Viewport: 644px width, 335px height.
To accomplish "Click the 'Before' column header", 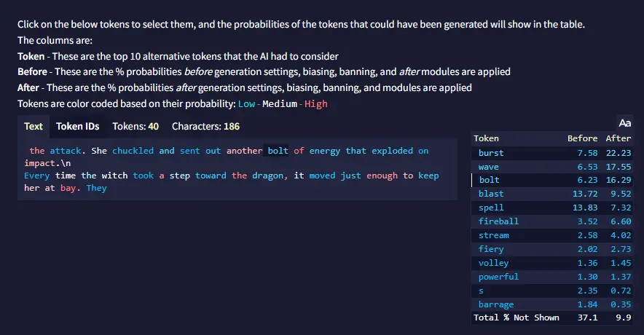I will 582,138.
